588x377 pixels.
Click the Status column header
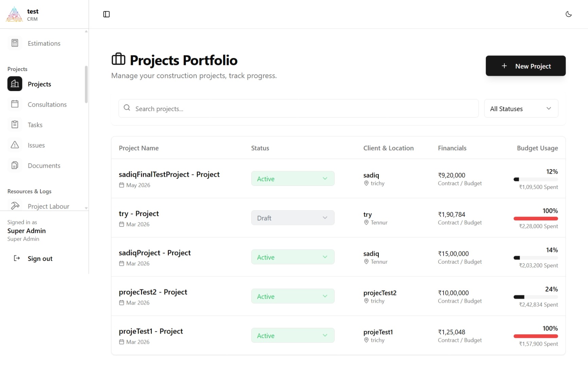click(x=260, y=148)
